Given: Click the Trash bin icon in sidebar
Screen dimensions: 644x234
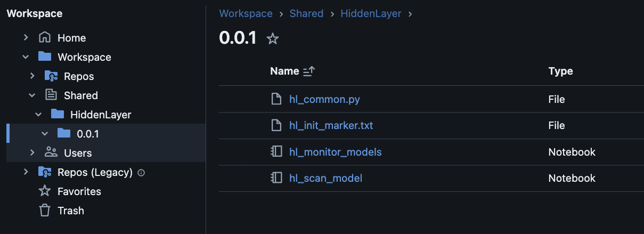Looking at the screenshot, I should [45, 210].
